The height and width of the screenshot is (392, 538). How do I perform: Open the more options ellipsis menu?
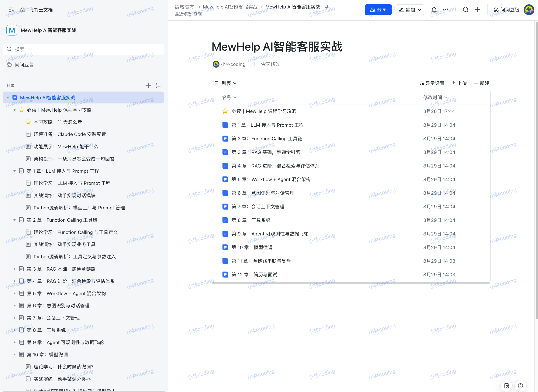445,10
